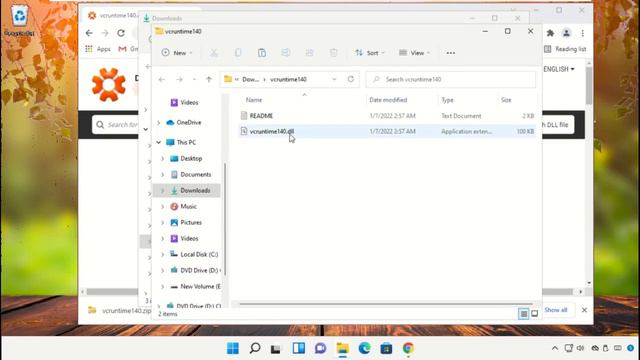Click volume icon in system tray
Viewport: 640px width, 360px height.
click(x=580, y=348)
